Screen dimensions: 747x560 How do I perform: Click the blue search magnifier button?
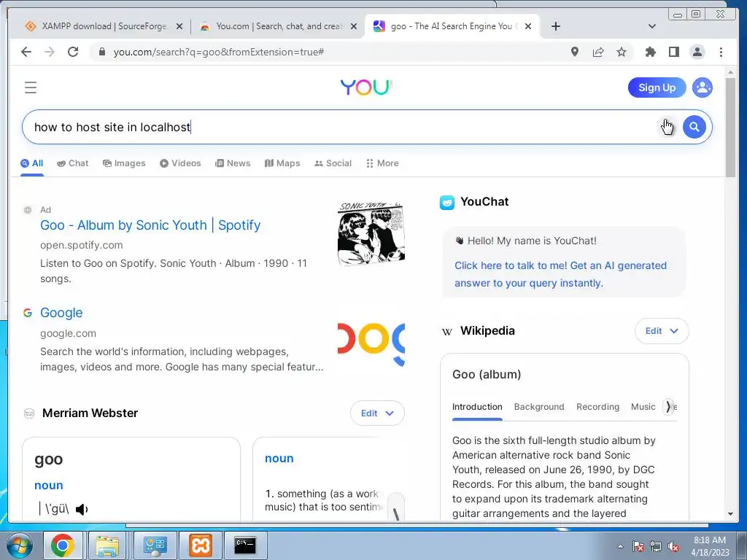[x=694, y=127]
